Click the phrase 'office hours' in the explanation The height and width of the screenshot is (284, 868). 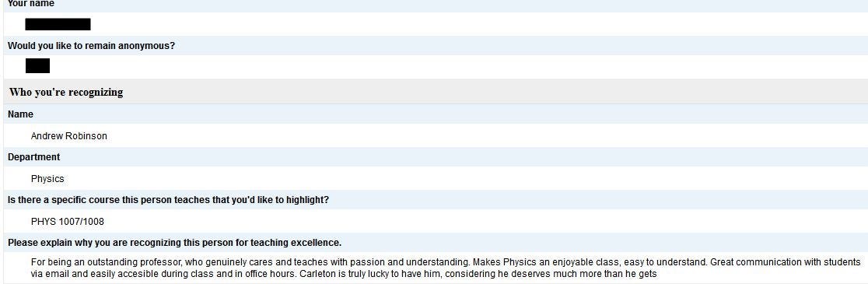coord(271,274)
